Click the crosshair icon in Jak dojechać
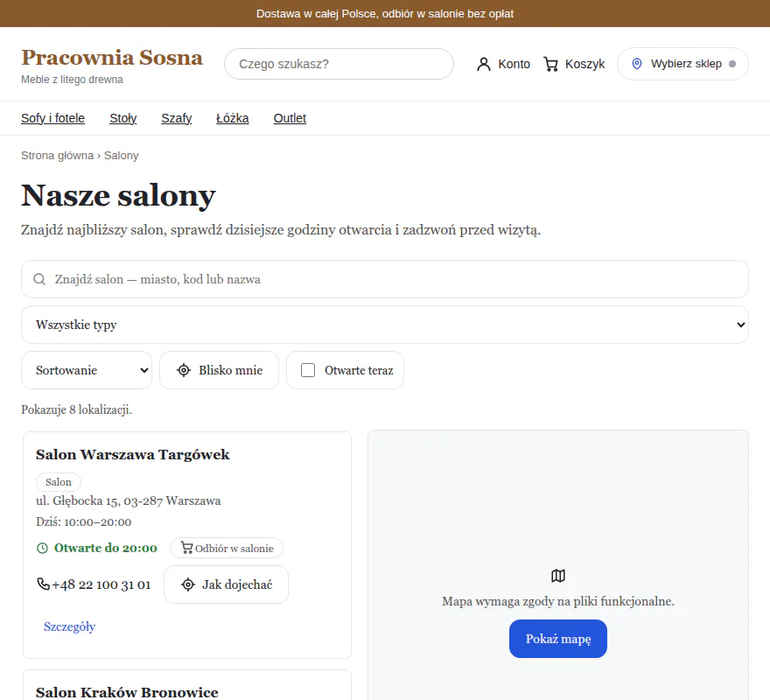 [188, 584]
